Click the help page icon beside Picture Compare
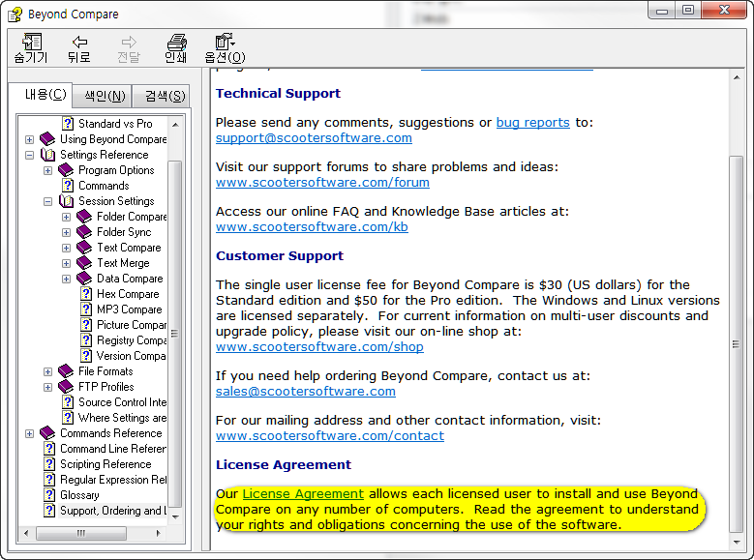The height and width of the screenshot is (560, 754). click(x=86, y=325)
